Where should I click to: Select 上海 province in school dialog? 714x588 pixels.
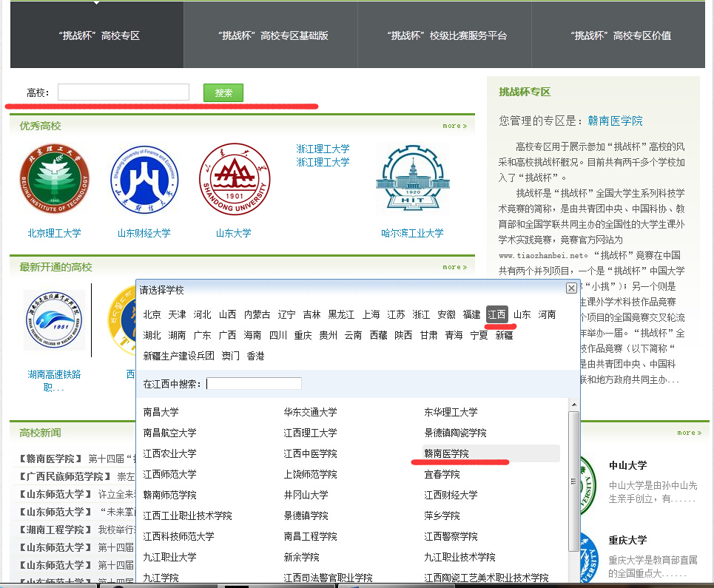click(x=371, y=314)
